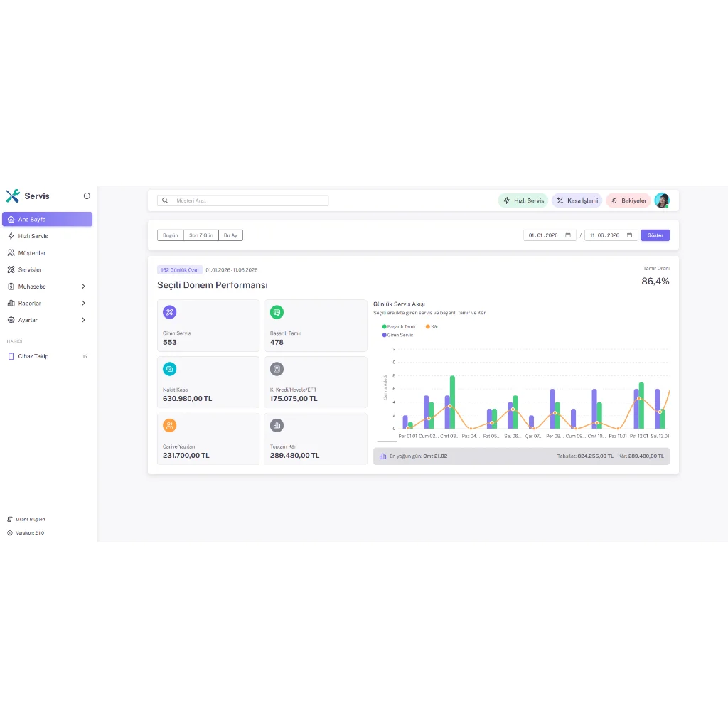Click the Tahsilat: 824.255,00 TL text
The image size is (728, 728).
tap(585, 456)
